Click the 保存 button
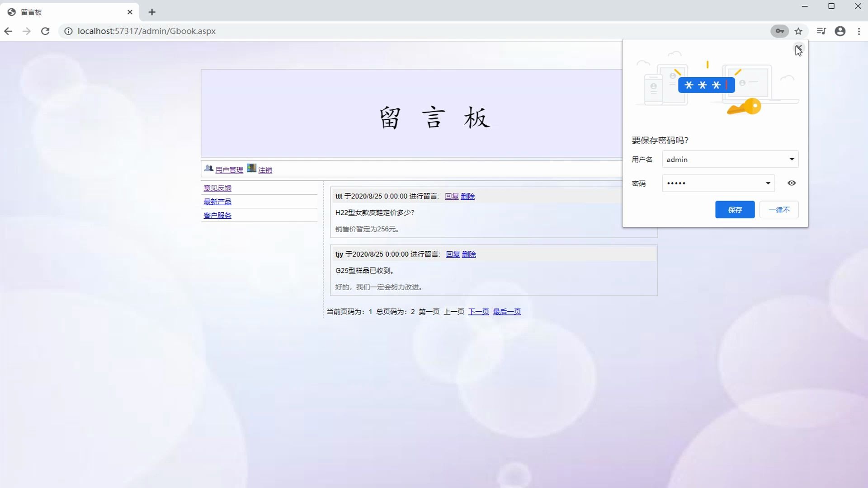This screenshot has width=868, height=488. (735, 210)
